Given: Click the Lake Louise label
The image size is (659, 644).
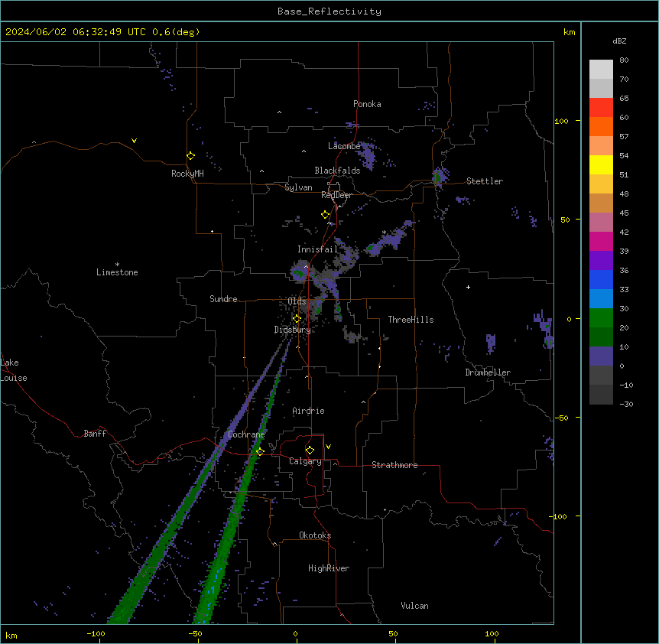Looking at the screenshot, I should coord(14,370).
